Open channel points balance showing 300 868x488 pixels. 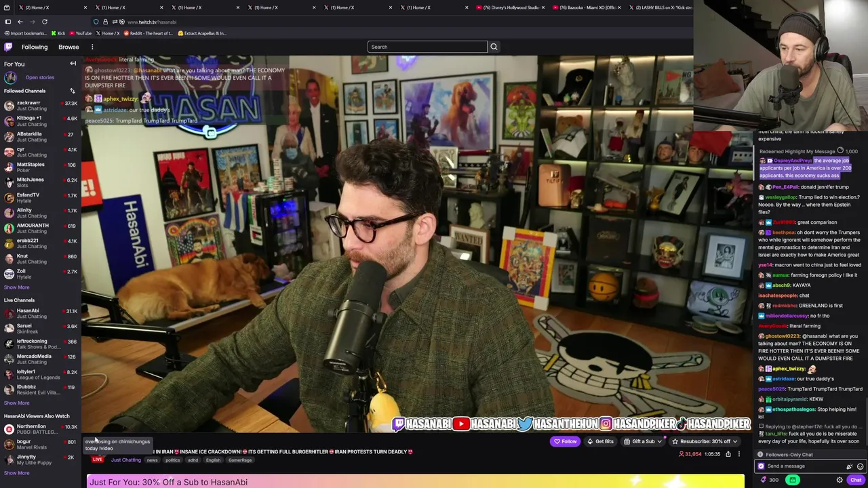(x=769, y=480)
